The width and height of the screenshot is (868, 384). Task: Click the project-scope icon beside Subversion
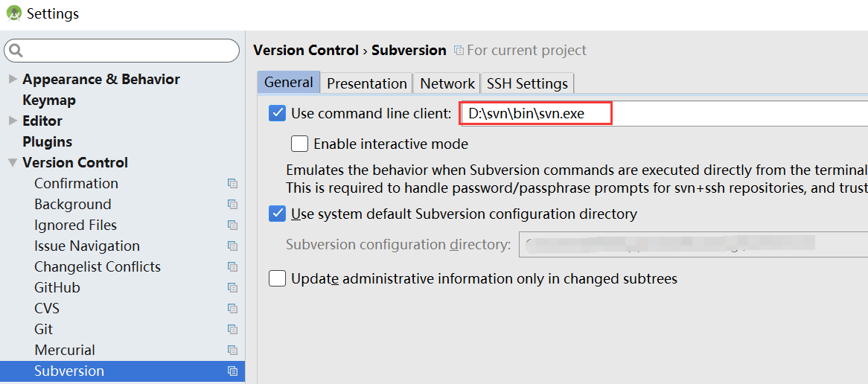click(232, 371)
